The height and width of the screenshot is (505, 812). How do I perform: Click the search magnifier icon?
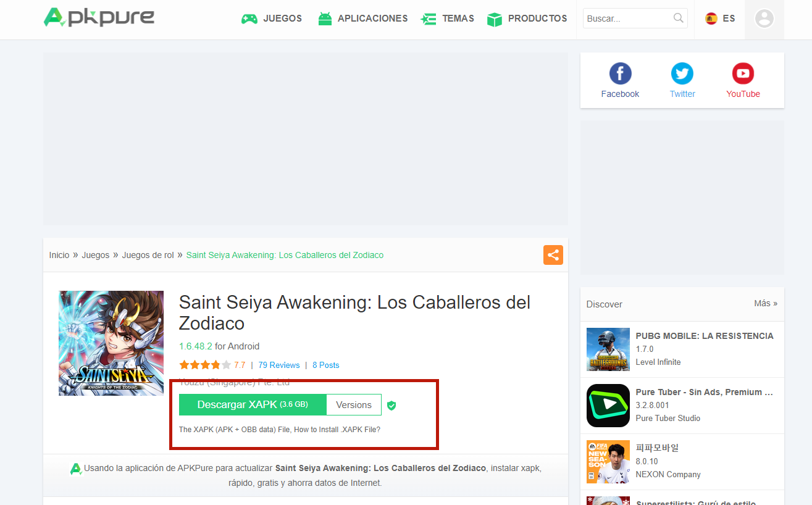coord(678,18)
